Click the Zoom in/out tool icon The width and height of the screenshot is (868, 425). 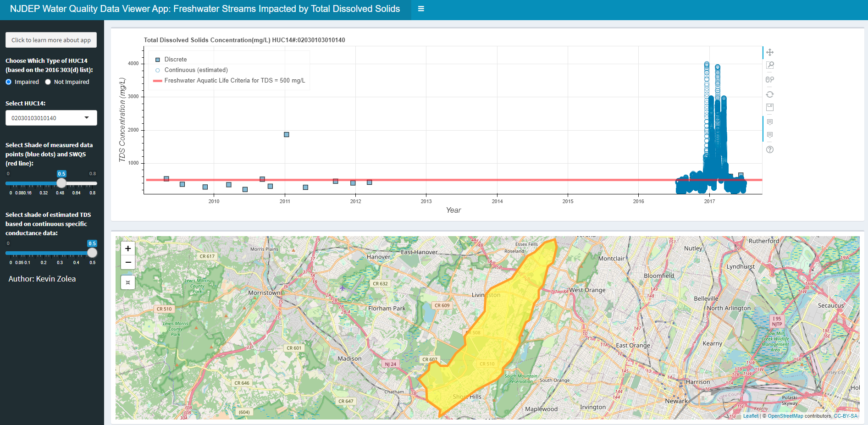click(769, 79)
